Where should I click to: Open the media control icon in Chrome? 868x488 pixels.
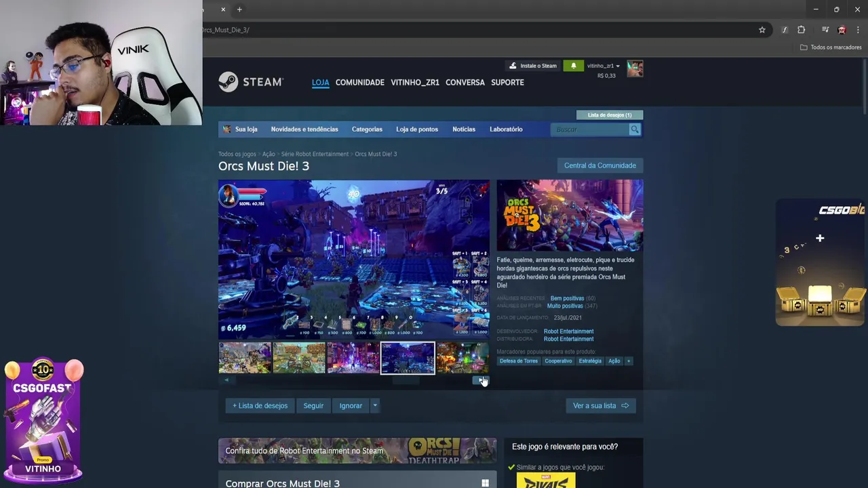pos(825,30)
